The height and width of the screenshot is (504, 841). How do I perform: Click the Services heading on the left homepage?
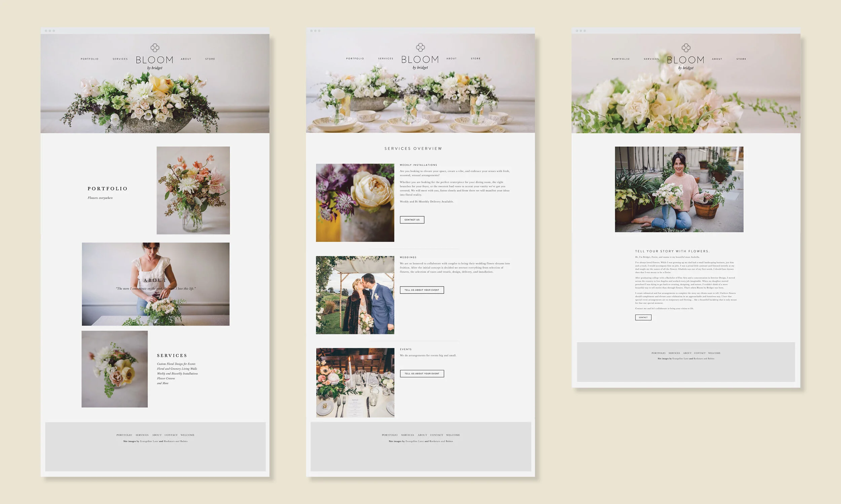tap(172, 355)
